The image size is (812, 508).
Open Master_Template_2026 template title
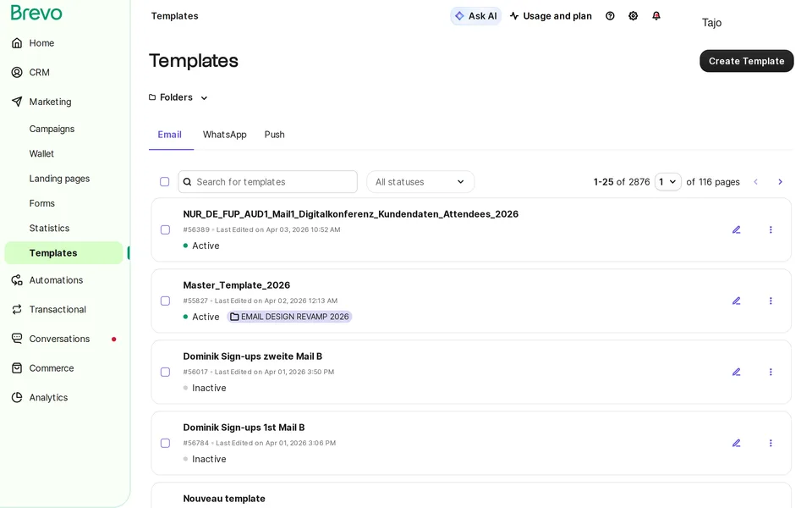click(x=236, y=285)
